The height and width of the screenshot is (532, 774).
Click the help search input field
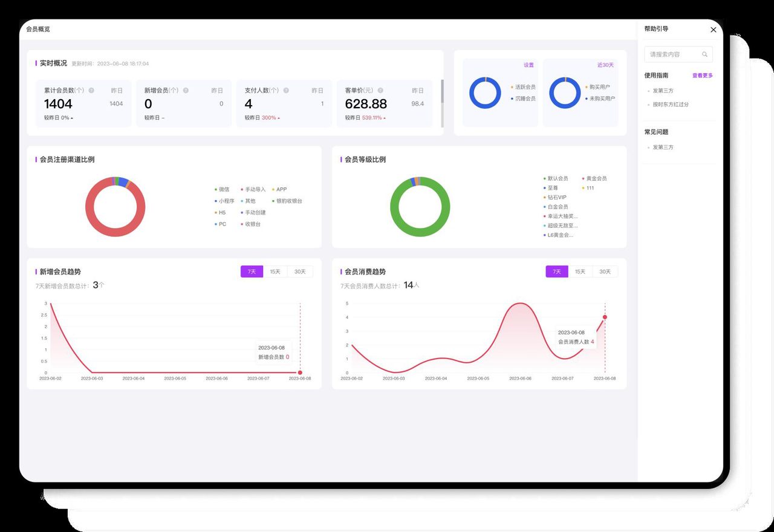point(678,54)
